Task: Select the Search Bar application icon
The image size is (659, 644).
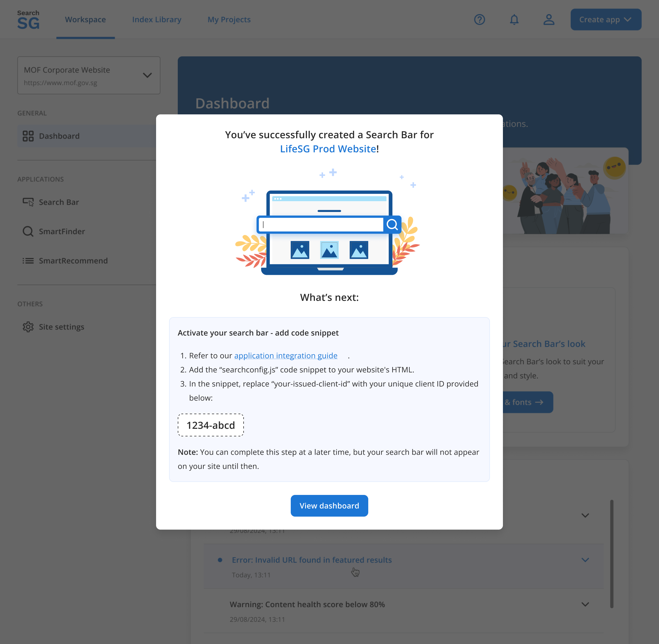Action: (x=28, y=202)
